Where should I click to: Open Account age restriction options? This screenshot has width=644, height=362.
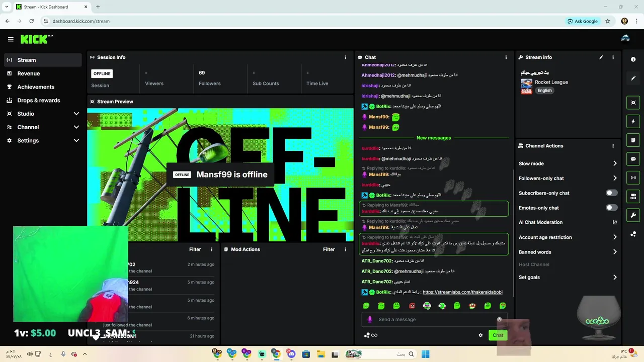[x=568, y=237]
